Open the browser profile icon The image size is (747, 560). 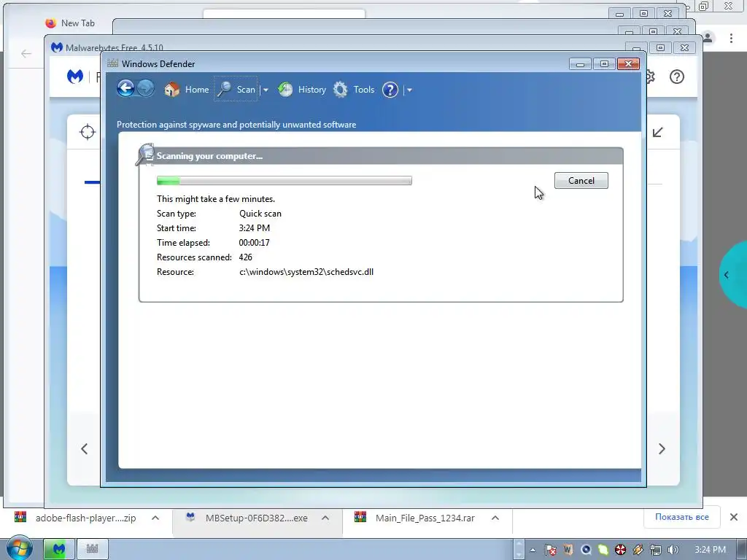click(x=708, y=38)
